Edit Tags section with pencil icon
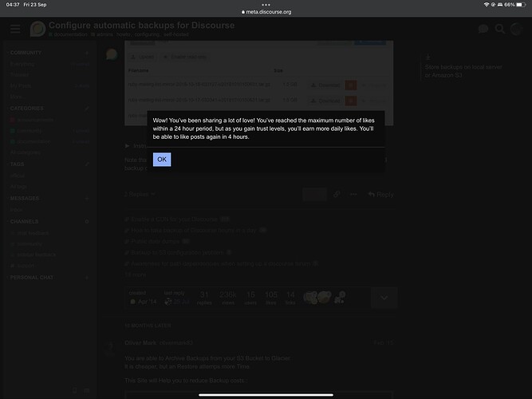 pyautogui.click(x=87, y=164)
